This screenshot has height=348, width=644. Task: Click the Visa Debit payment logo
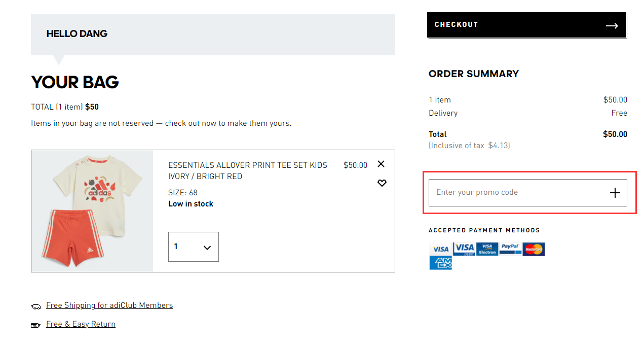coord(464,249)
